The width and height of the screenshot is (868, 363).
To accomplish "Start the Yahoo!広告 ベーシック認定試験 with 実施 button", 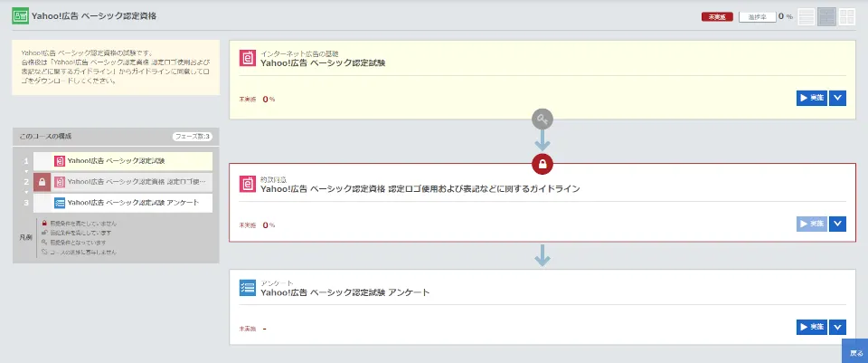I will [812, 98].
